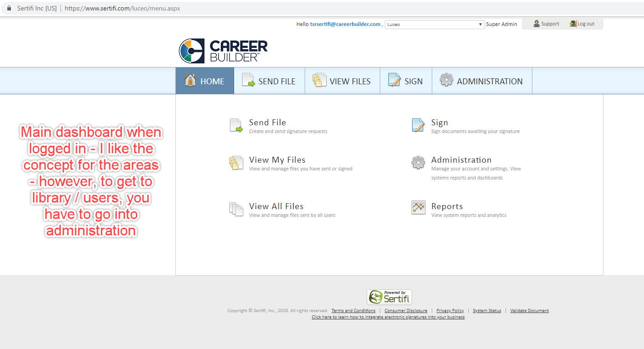
Task: Click 'View and manage files sent by all users'
Action: coord(292,215)
